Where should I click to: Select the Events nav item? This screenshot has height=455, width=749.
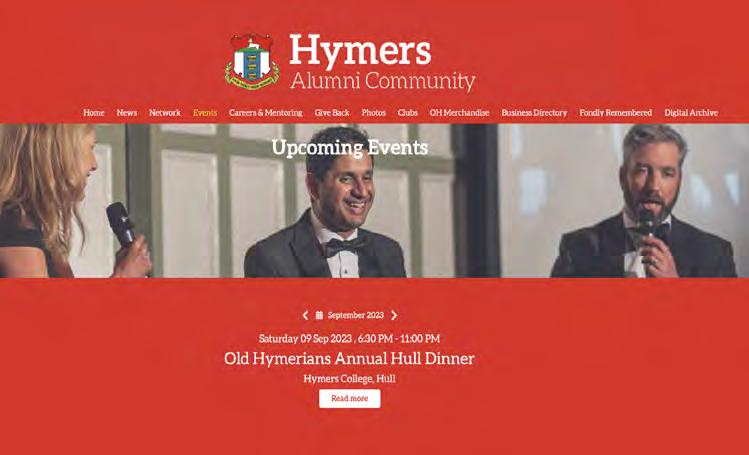click(x=205, y=113)
